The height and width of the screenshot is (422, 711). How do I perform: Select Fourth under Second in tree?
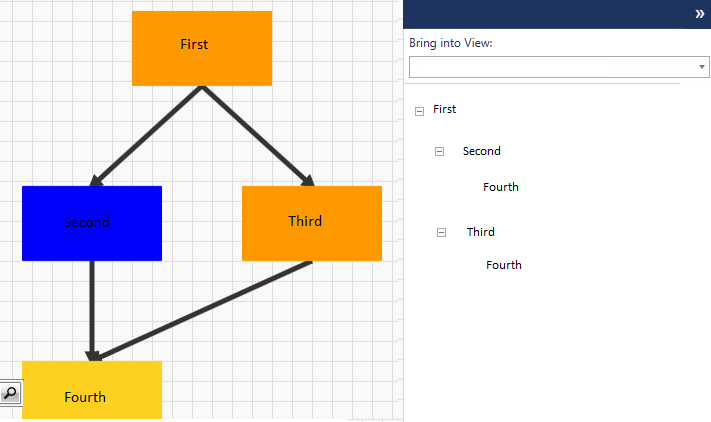pyautogui.click(x=501, y=187)
